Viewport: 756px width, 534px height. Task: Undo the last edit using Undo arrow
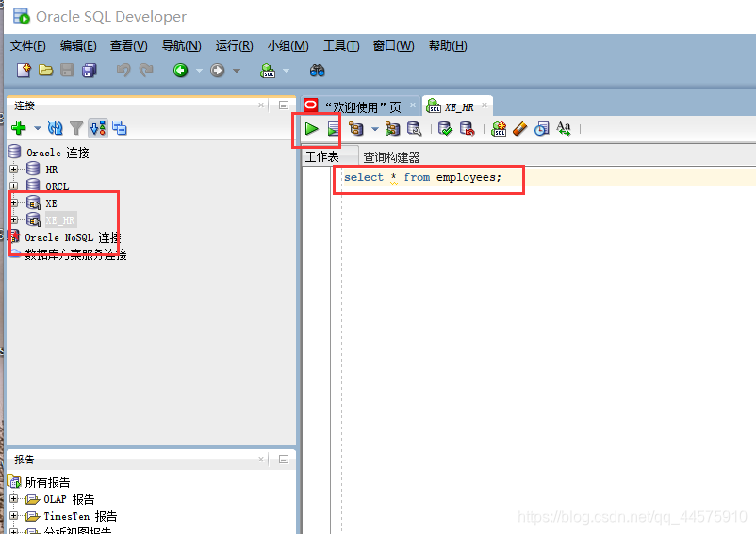point(123,71)
